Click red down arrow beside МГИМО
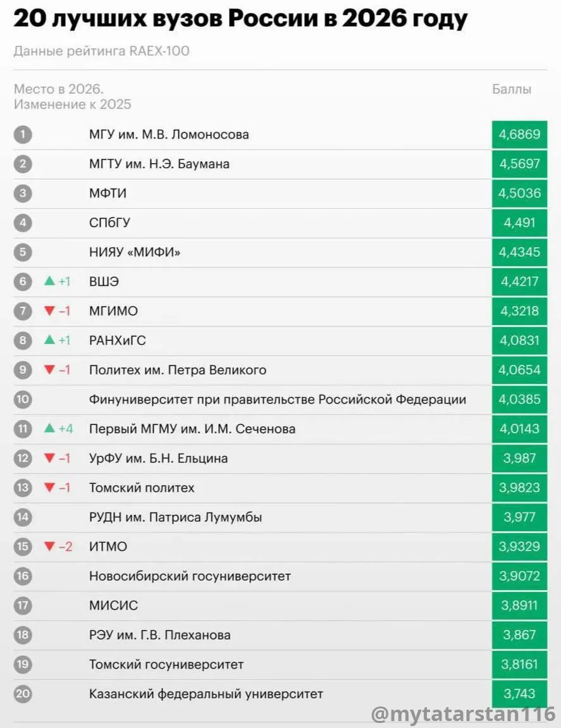This screenshot has height=728, width=561. tap(50, 311)
